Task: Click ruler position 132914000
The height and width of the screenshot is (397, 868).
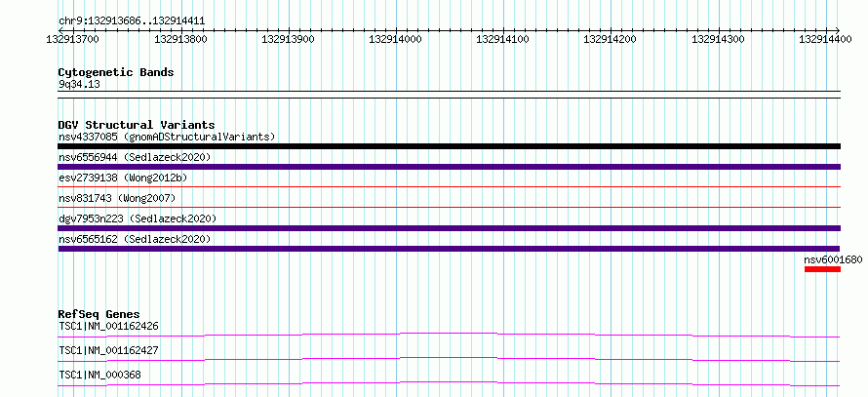Action: (396, 39)
